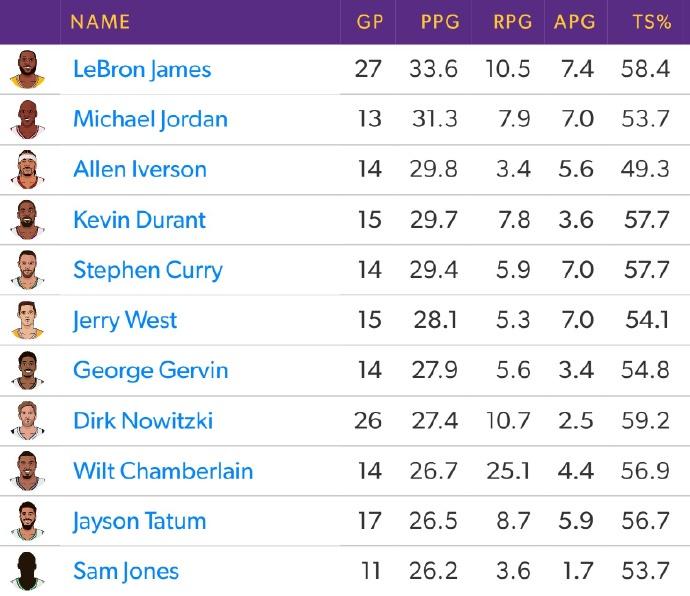This screenshot has height=596, width=690.
Task: Sort table by the RPG column header
Action: pos(513,21)
